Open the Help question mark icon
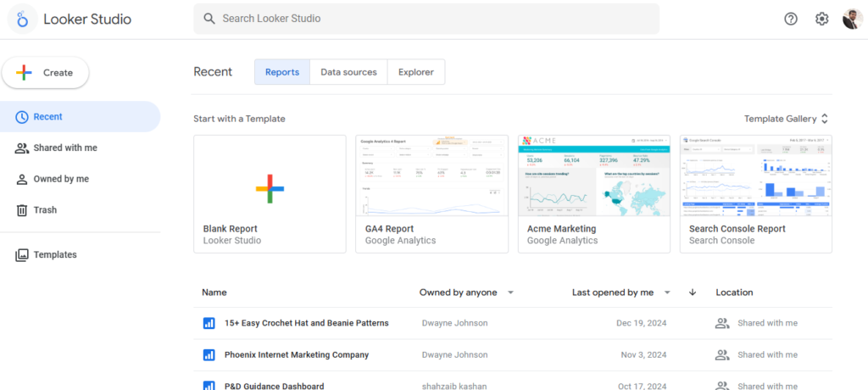This screenshot has width=868, height=390. 791,19
